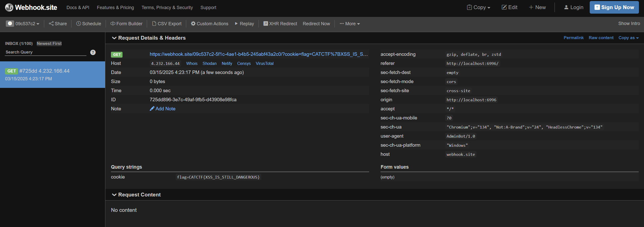Expand the Copy dropdown menu
Viewport: 644px width, 227px height.
click(x=479, y=7)
